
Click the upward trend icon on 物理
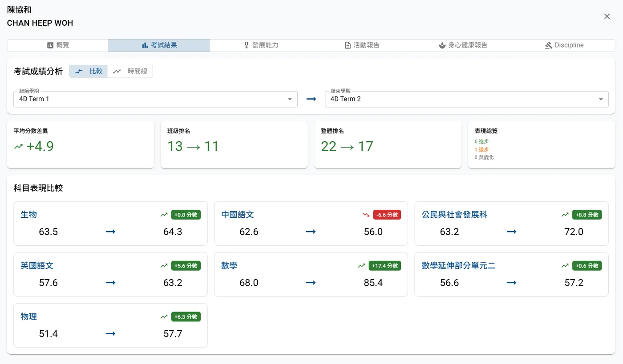click(x=164, y=317)
